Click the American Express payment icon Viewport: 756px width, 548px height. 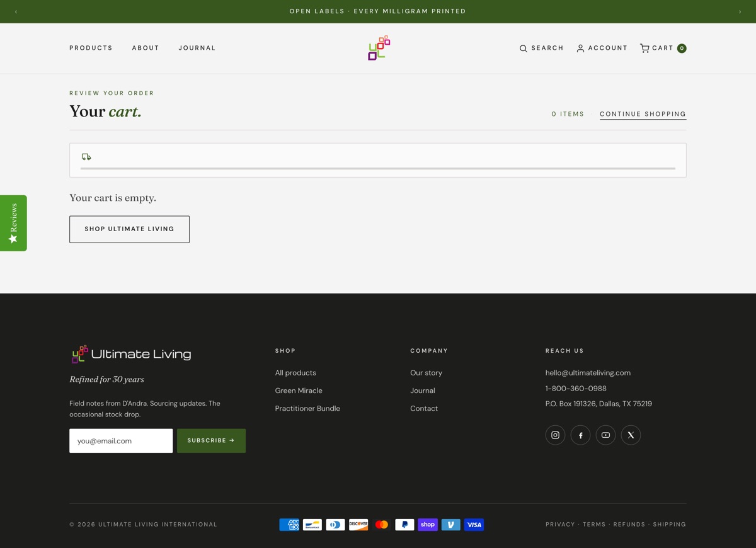(289, 525)
